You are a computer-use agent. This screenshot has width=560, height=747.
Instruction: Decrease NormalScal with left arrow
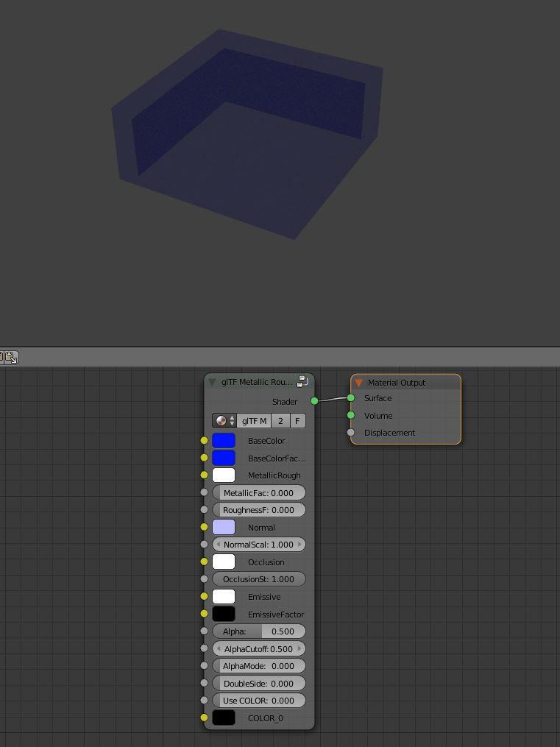218,545
